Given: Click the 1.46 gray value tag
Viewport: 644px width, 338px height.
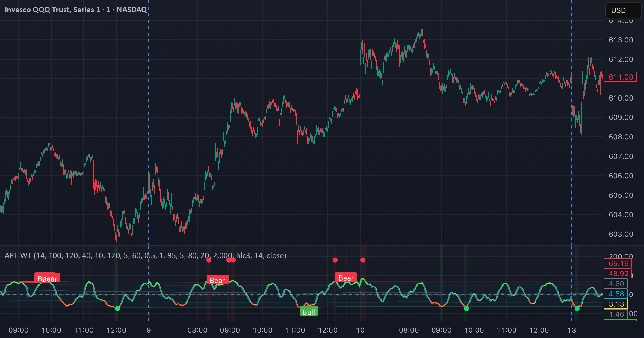Looking at the screenshot, I should point(616,314).
